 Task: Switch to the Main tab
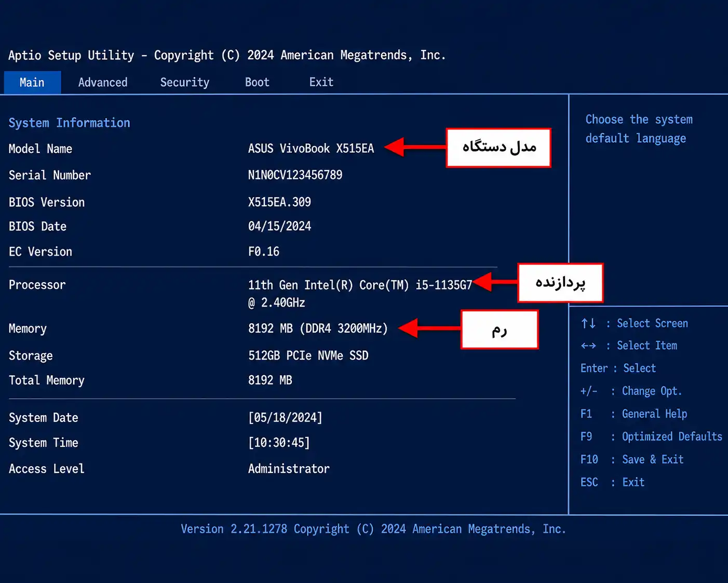click(x=32, y=83)
